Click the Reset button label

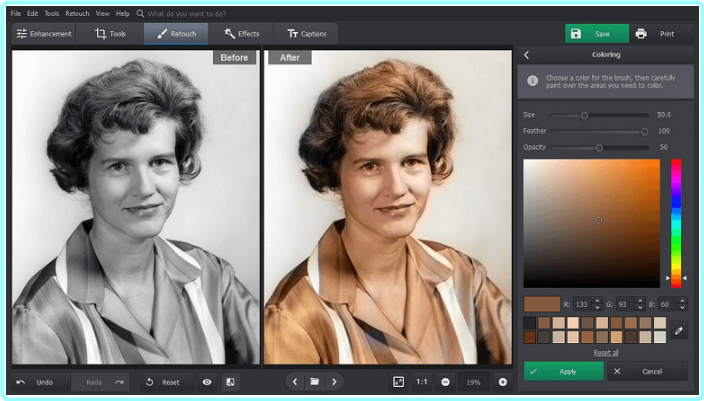(x=171, y=382)
